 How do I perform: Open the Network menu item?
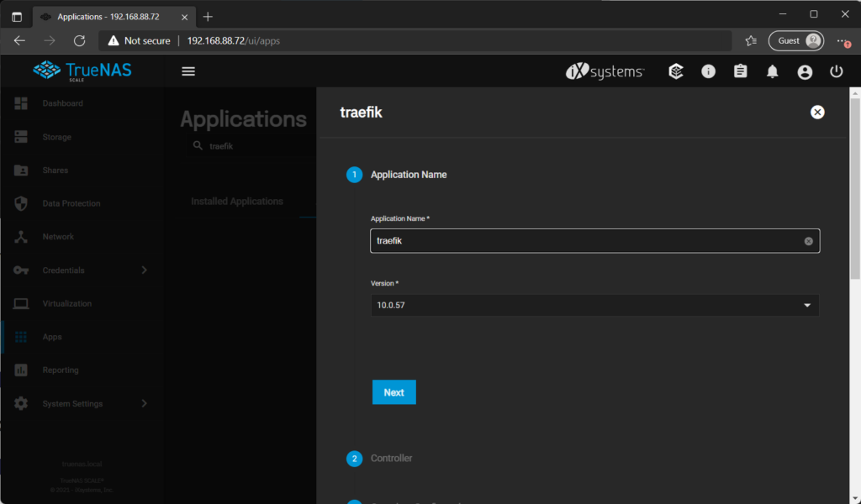click(x=58, y=237)
